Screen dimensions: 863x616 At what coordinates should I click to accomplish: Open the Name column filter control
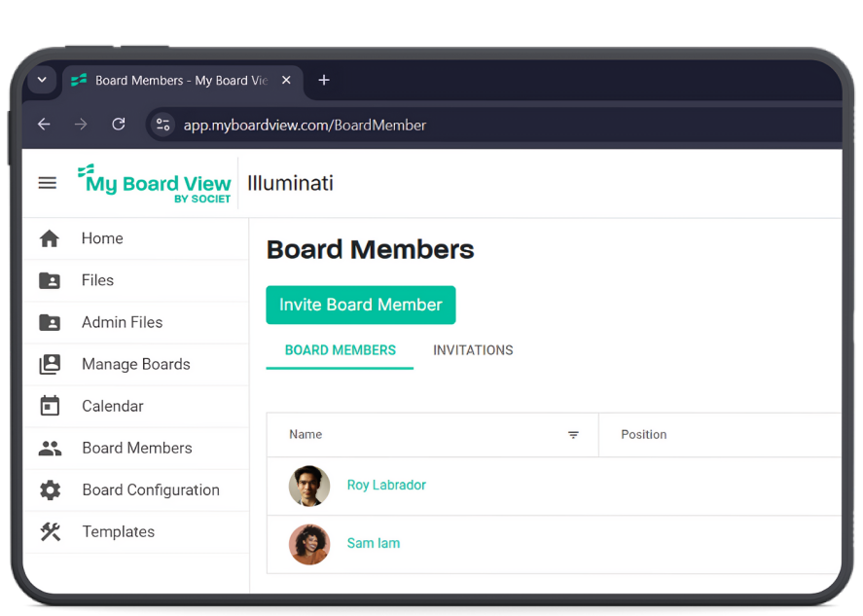pos(573,435)
